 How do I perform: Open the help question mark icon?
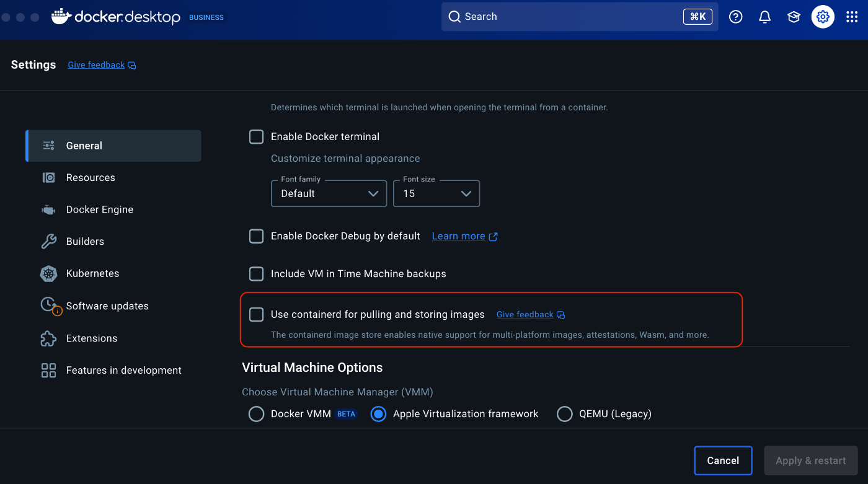(735, 17)
